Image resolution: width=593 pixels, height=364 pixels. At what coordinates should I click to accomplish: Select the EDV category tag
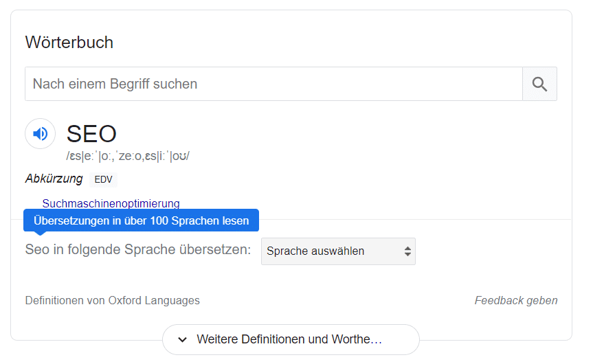click(103, 179)
